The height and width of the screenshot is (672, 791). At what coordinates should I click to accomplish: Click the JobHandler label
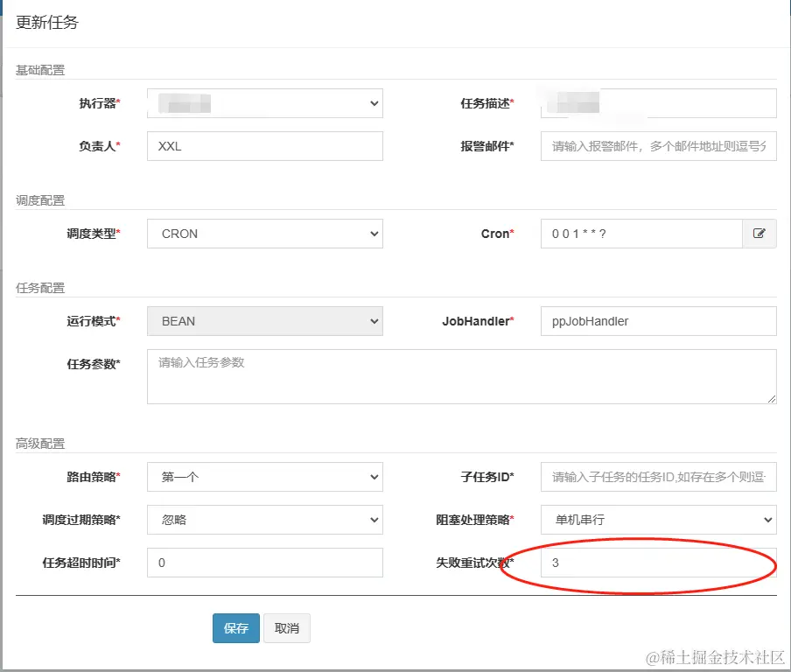pyautogui.click(x=478, y=321)
